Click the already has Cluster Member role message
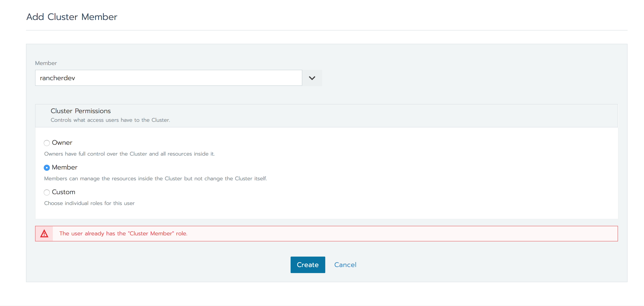 [123, 233]
